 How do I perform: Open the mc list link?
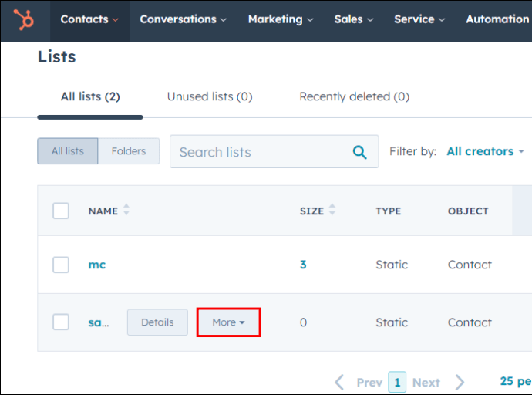coord(97,265)
